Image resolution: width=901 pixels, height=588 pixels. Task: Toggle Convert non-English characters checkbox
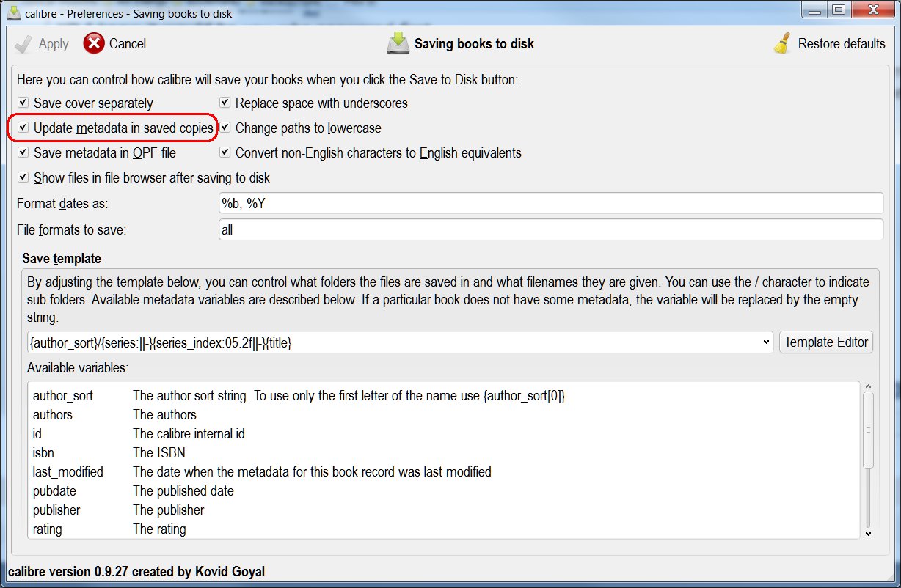pyautogui.click(x=225, y=153)
